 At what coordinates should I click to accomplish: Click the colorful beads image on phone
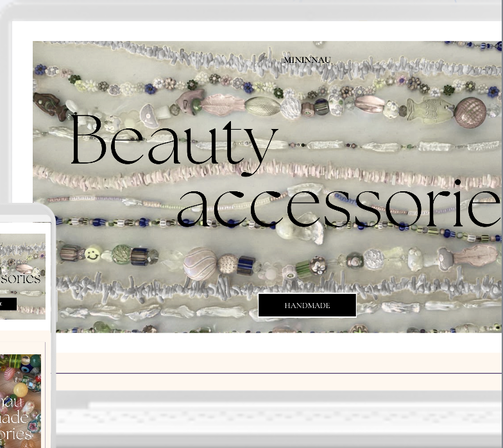pyautogui.click(x=21, y=401)
